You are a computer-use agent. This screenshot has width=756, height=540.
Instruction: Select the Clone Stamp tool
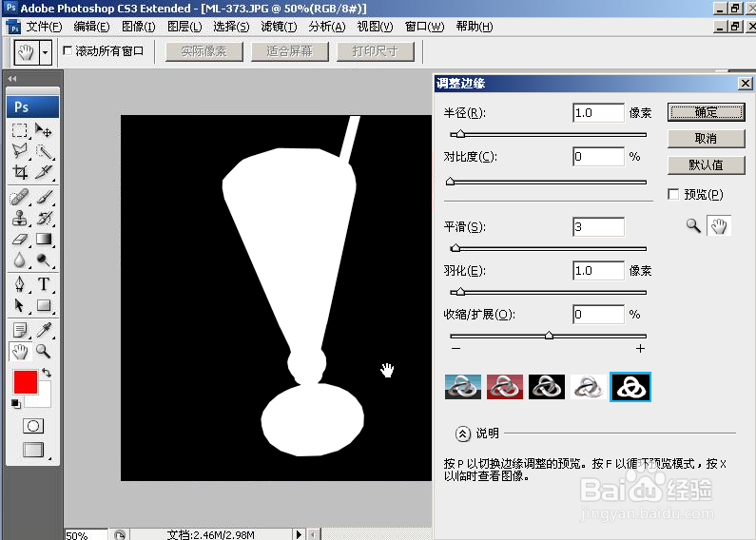(19, 218)
